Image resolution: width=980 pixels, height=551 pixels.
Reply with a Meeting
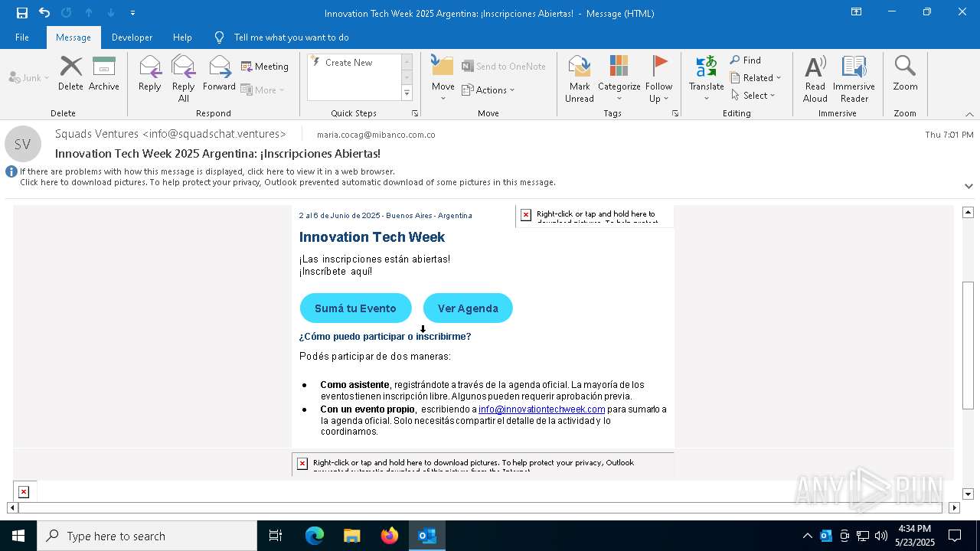[x=265, y=67]
